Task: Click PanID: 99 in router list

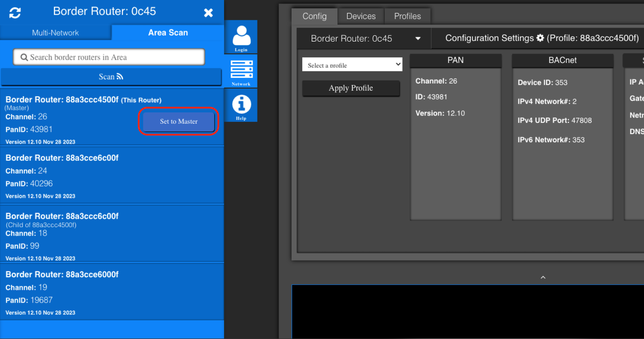Action: click(22, 246)
